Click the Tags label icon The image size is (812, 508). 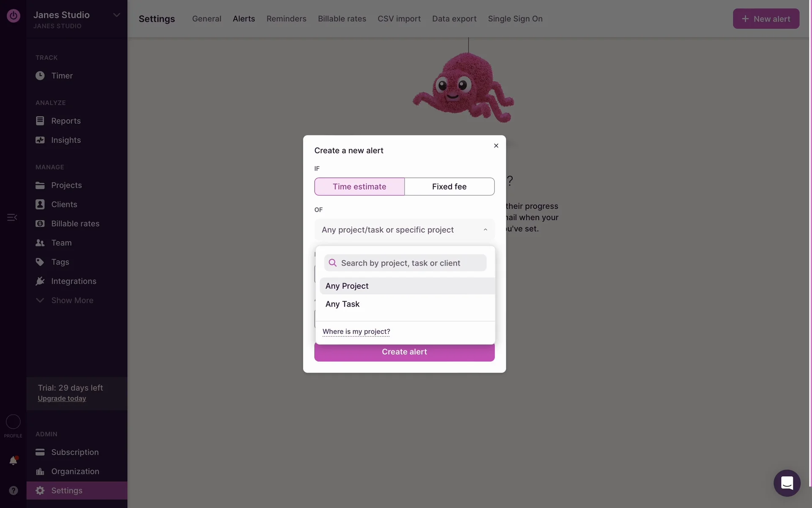(40, 262)
